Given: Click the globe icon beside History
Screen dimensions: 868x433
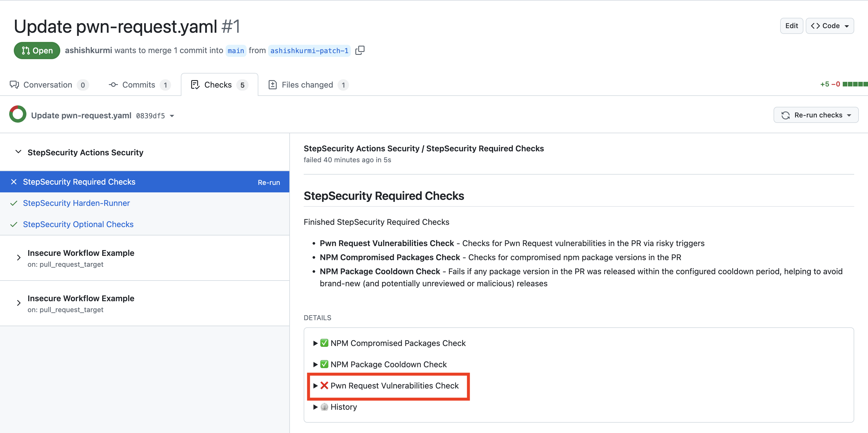Looking at the screenshot, I should pos(324,407).
